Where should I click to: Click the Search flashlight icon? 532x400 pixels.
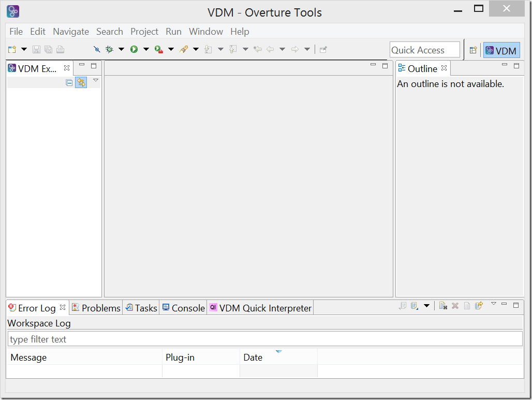coord(184,50)
